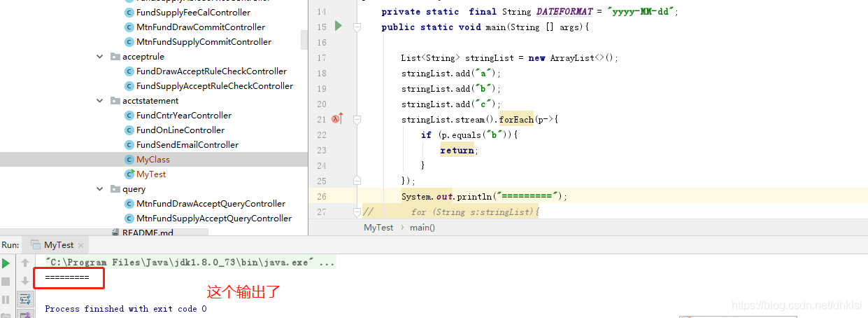Image resolution: width=868 pixels, height=318 pixels.
Task: Click the MyTest class icon in project tree
Action: (129, 174)
